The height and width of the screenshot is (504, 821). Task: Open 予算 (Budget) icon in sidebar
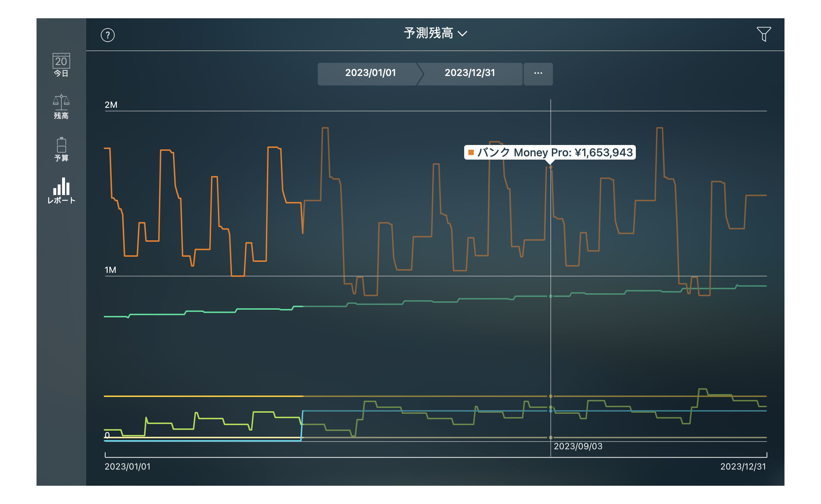[61, 149]
